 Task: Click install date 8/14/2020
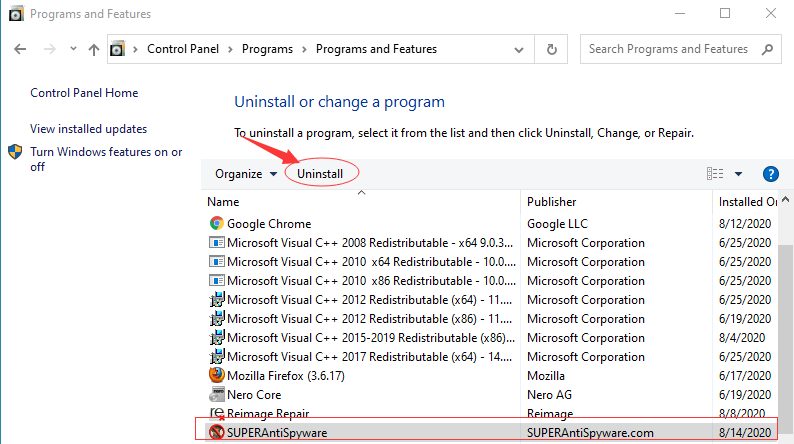coord(745,433)
